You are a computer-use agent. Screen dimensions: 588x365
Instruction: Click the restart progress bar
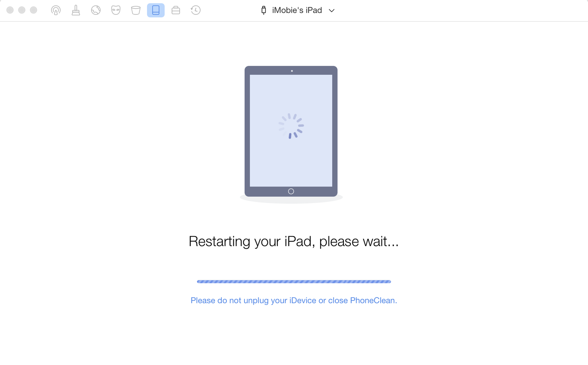tap(294, 282)
